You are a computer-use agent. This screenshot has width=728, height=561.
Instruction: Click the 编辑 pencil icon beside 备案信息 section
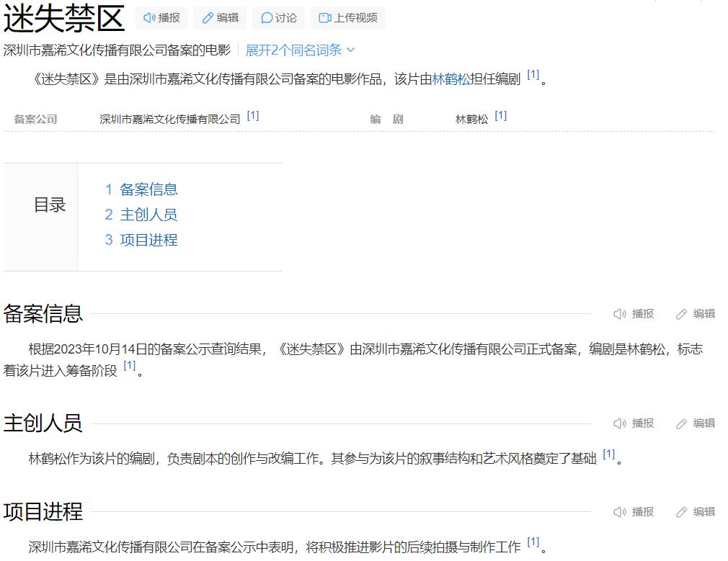click(682, 315)
